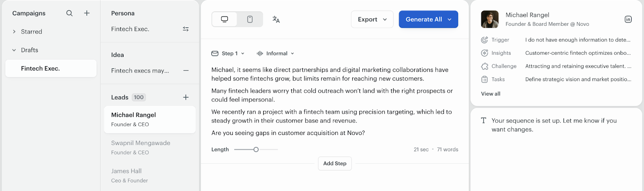
Task: Click the translate language icon
Action: (x=276, y=19)
